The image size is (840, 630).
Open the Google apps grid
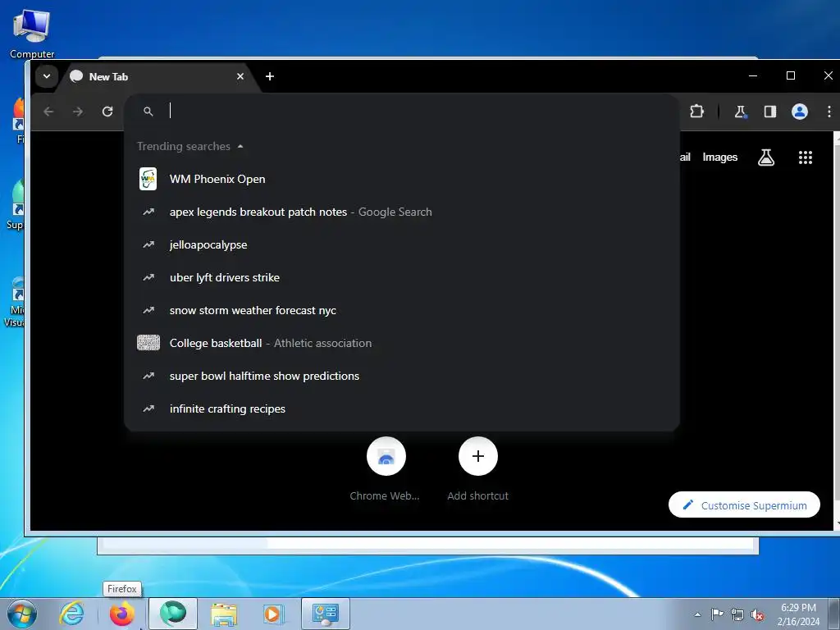click(806, 157)
